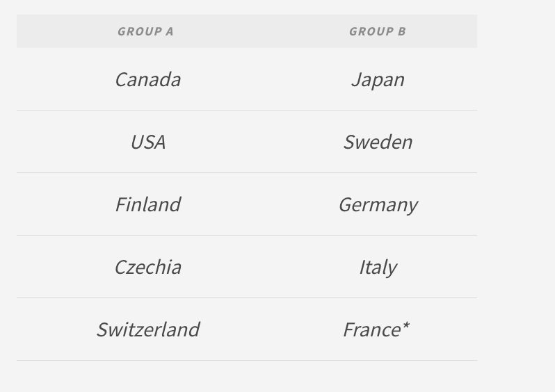
Task: Click the divider line below the Finland row
Action: pyautogui.click(x=247, y=235)
